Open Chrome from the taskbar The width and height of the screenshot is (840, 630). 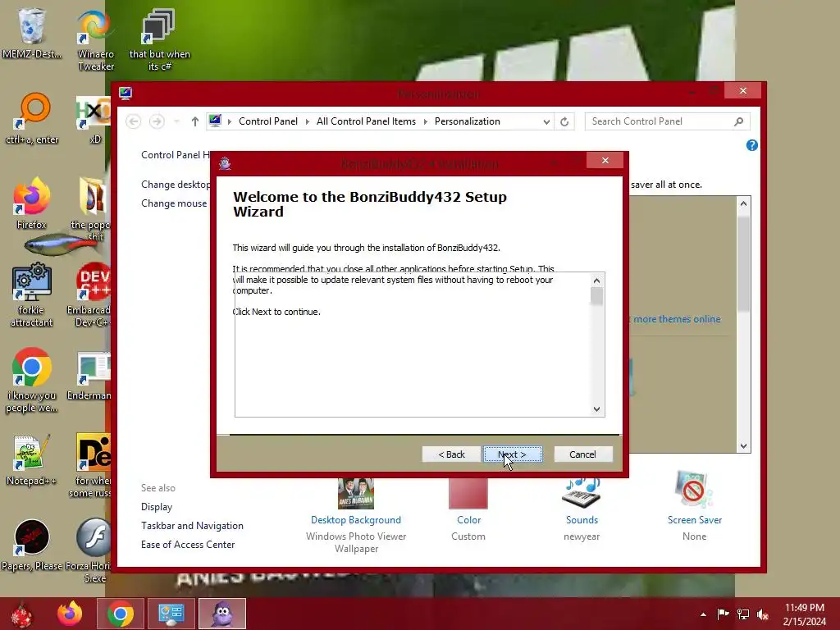pos(120,614)
